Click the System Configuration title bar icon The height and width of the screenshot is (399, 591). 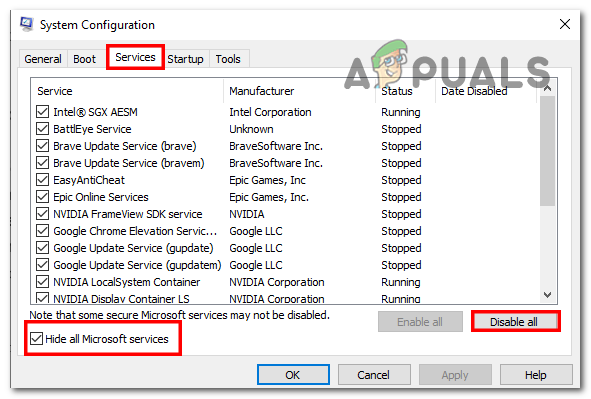(x=26, y=24)
